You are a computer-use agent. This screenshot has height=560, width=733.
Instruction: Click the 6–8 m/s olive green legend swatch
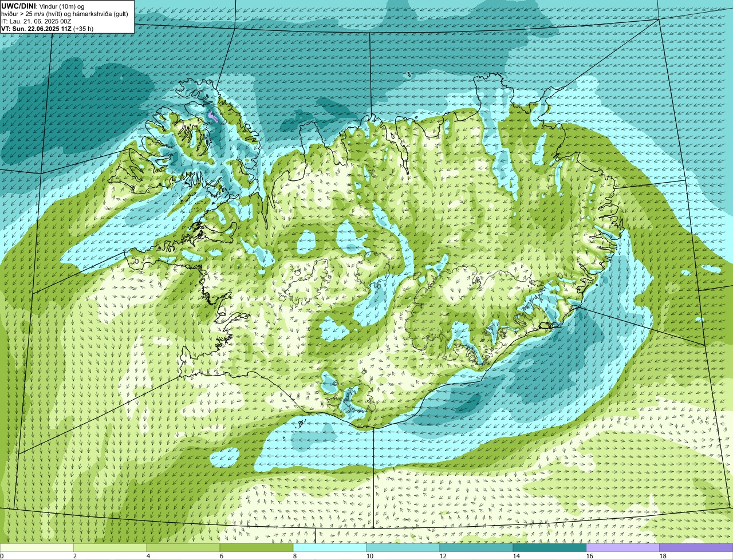257,548
